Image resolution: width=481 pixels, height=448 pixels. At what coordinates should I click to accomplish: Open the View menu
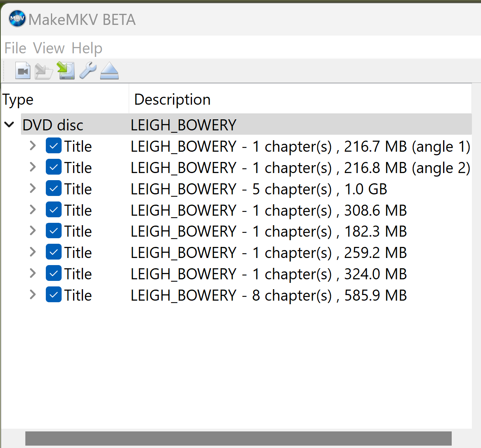(49, 48)
